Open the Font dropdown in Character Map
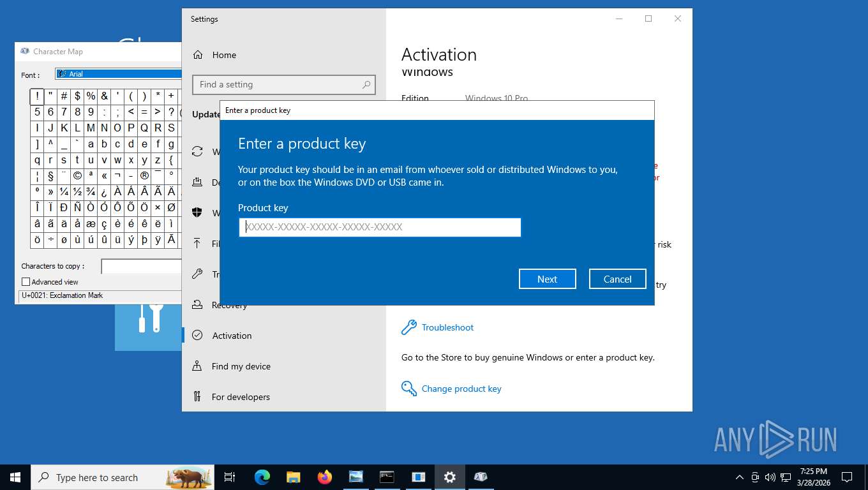 point(119,74)
